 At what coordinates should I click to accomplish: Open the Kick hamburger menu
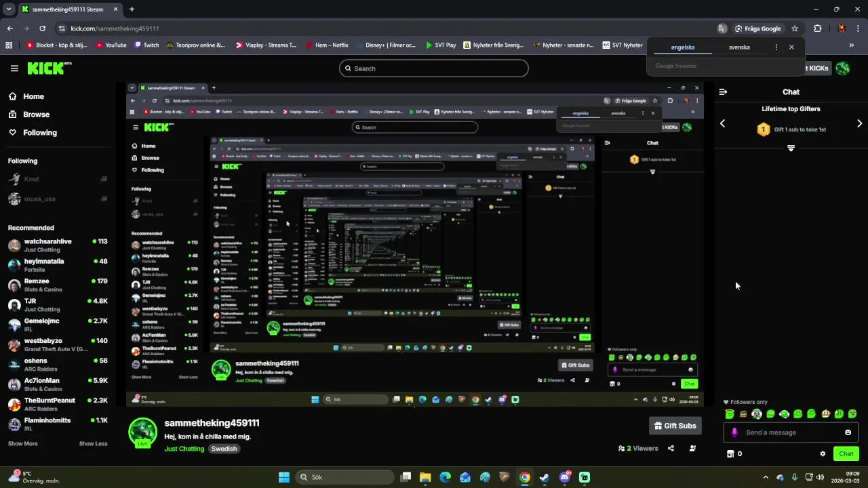pos(14,68)
